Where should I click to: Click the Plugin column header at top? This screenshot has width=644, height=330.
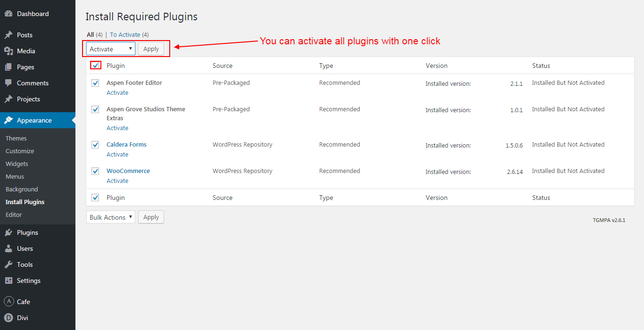116,66
